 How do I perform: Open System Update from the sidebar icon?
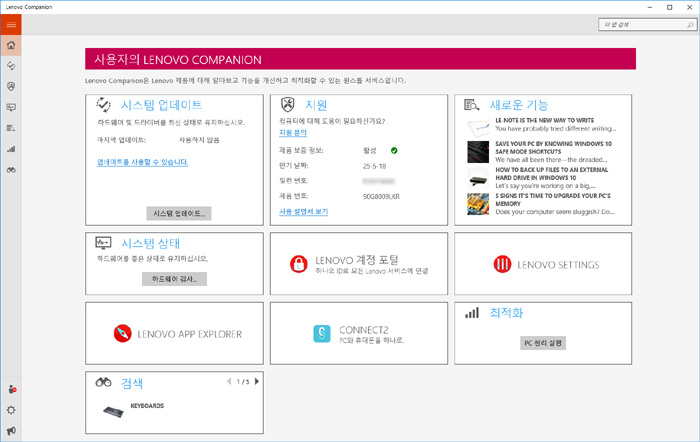11,66
